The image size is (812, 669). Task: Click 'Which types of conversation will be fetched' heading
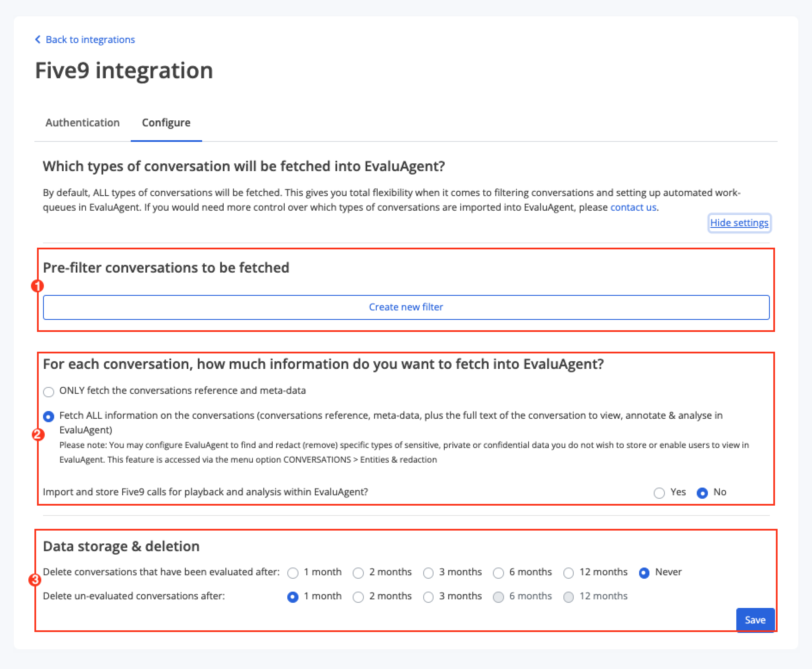tap(244, 166)
